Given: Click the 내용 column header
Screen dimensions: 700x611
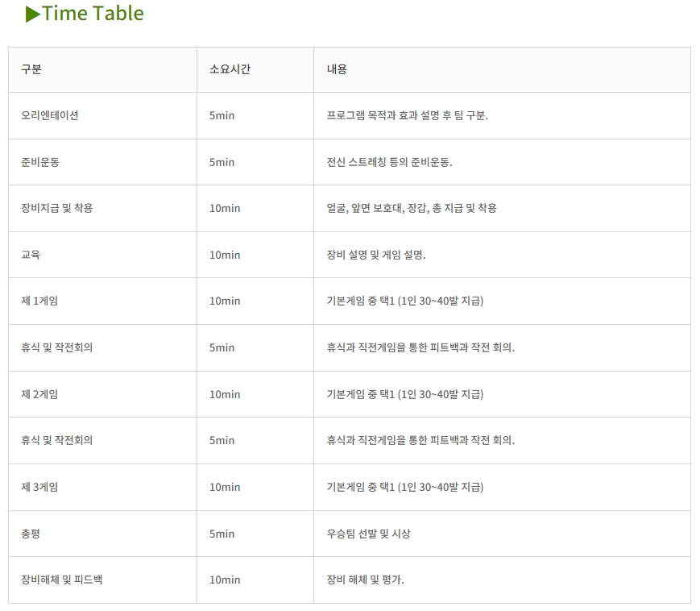Looking at the screenshot, I should coord(337,69).
